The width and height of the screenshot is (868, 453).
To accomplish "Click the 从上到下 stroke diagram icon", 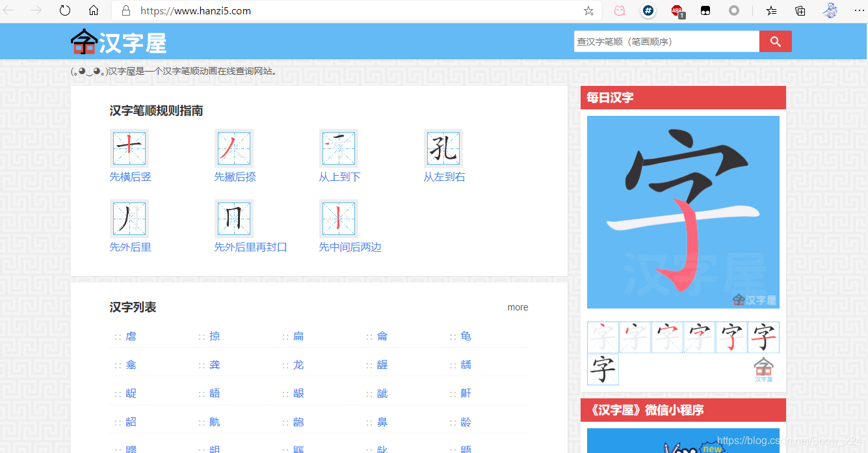I will [339, 148].
